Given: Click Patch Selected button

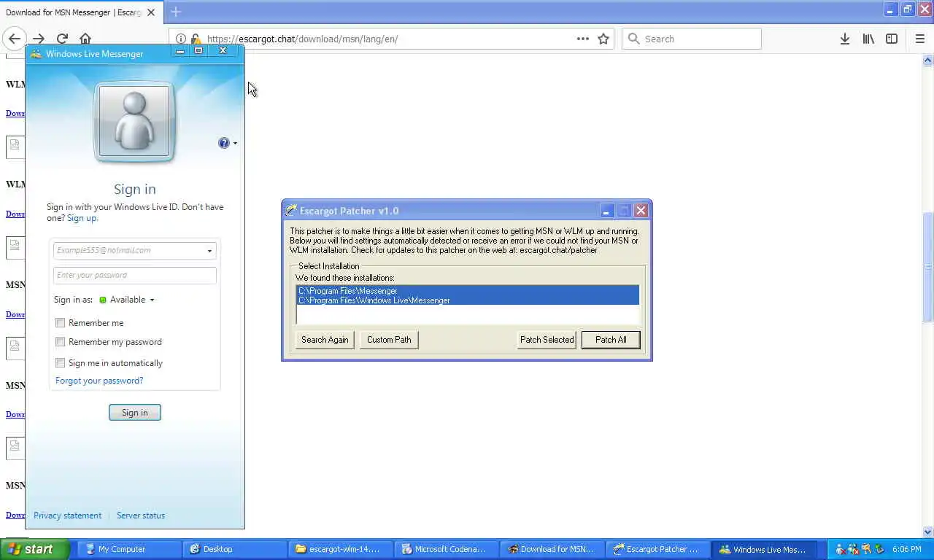Looking at the screenshot, I should tap(547, 340).
